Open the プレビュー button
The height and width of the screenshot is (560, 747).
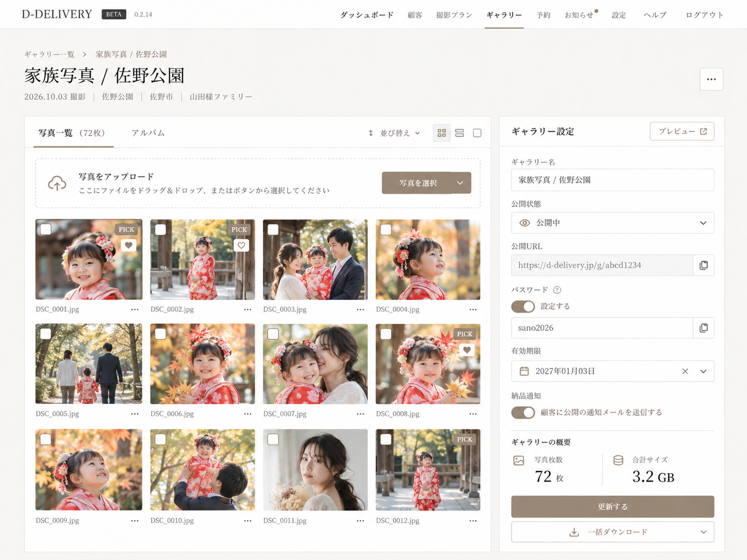[x=682, y=131]
